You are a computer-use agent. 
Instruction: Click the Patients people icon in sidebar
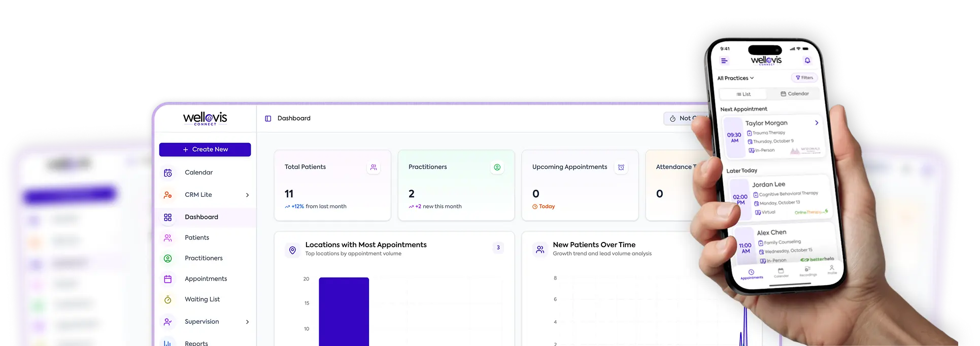168,238
